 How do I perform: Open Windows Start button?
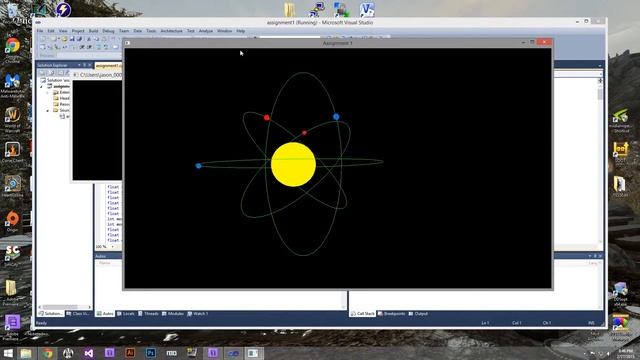[8, 353]
